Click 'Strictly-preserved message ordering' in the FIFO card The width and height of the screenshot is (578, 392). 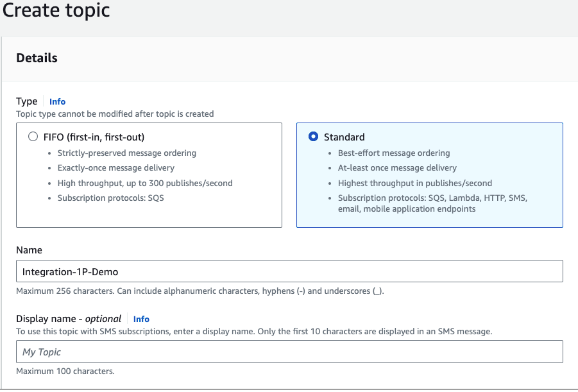(x=126, y=153)
